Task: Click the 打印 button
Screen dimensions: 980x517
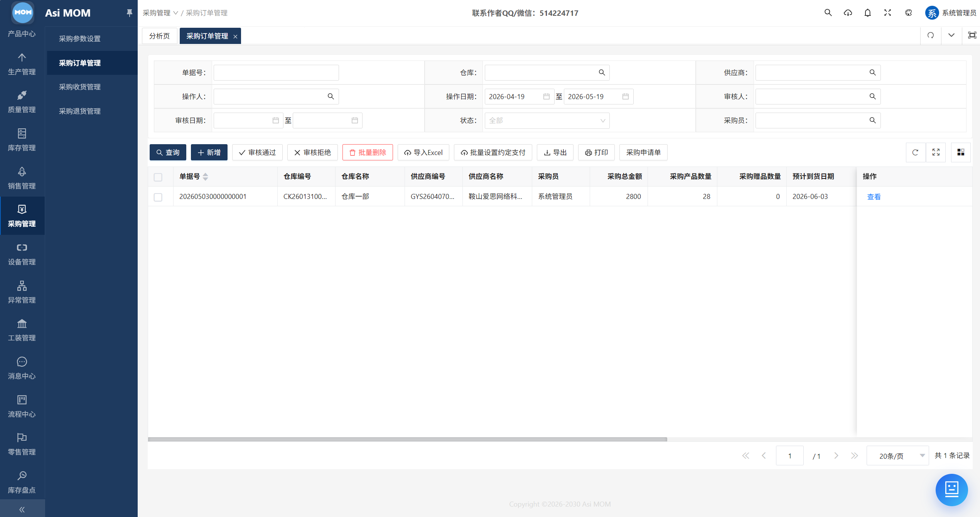Action: tap(596, 152)
